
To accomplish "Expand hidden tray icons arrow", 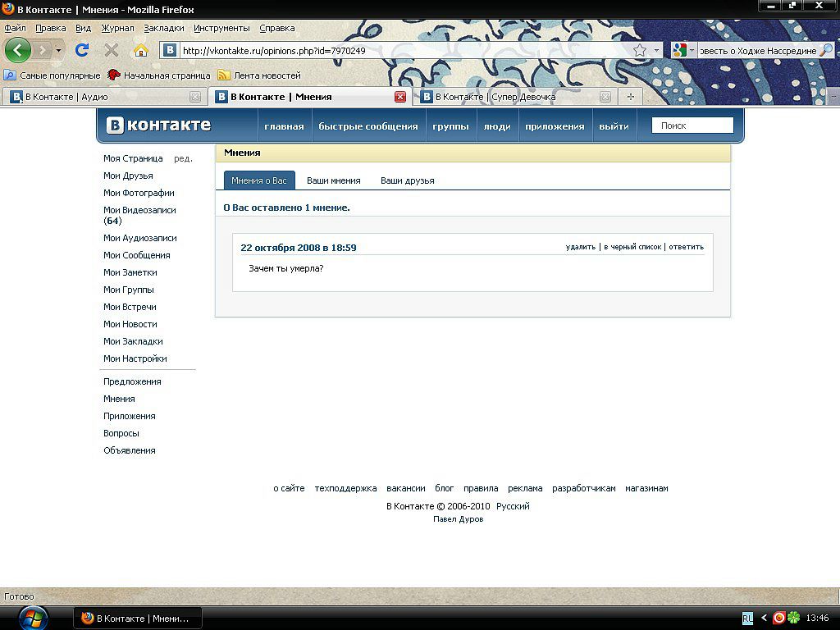I will tap(764, 619).
